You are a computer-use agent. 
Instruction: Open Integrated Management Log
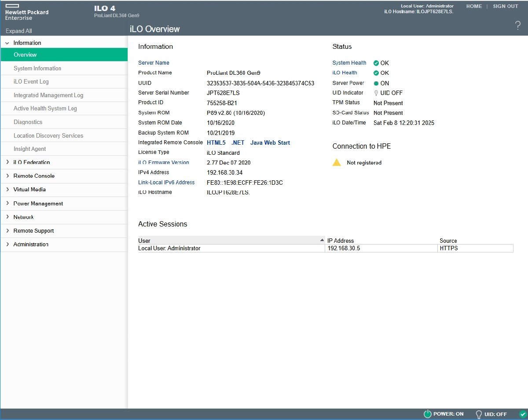tap(48, 95)
